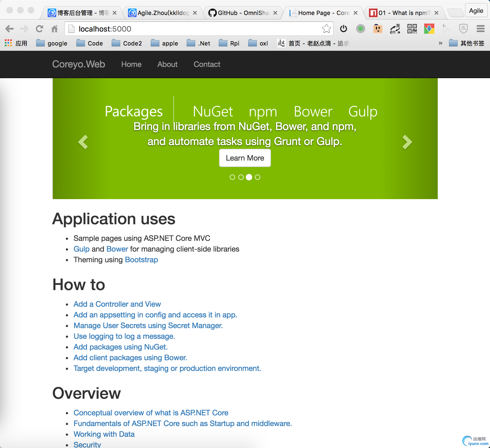The image size is (490, 448).
Task: Open 'Add client packages using Bower' link
Action: pyautogui.click(x=130, y=358)
